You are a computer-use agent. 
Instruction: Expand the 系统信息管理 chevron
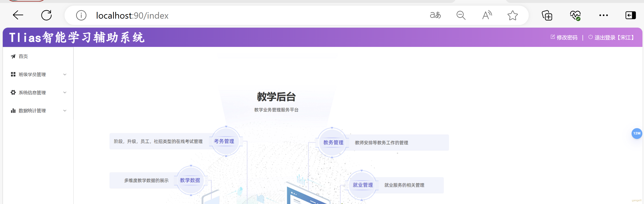point(65,92)
